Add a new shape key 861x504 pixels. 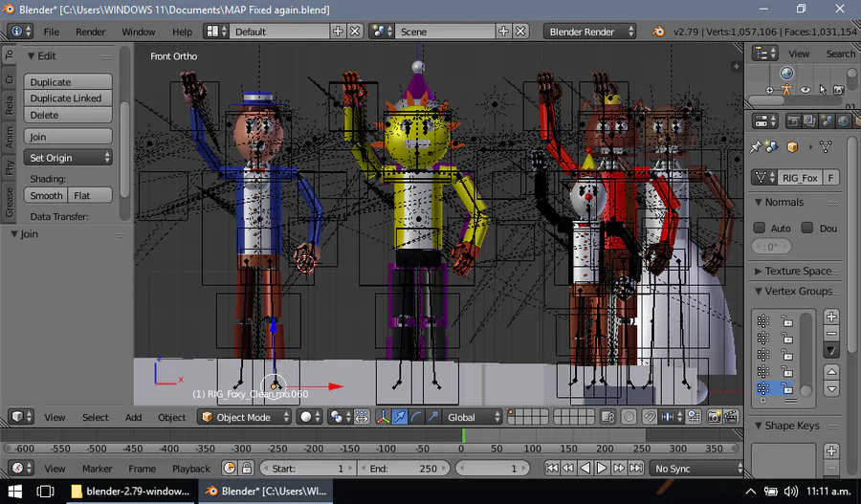pos(831,450)
